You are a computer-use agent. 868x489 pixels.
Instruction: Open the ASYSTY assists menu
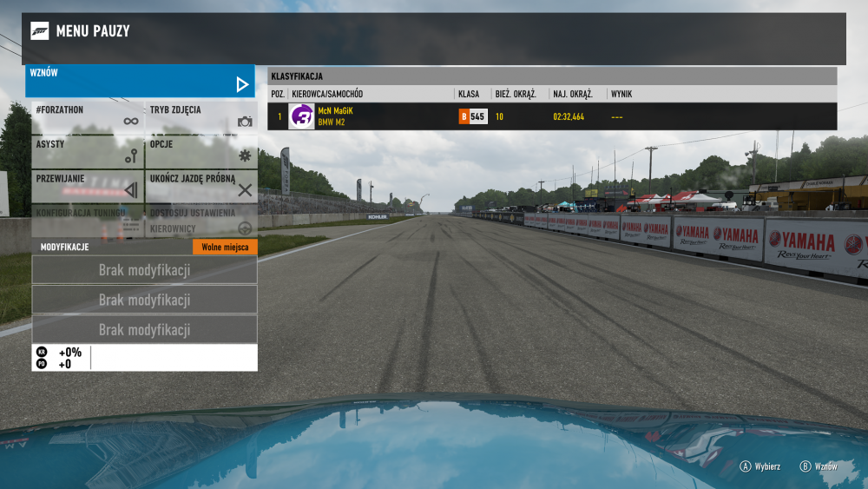click(88, 152)
